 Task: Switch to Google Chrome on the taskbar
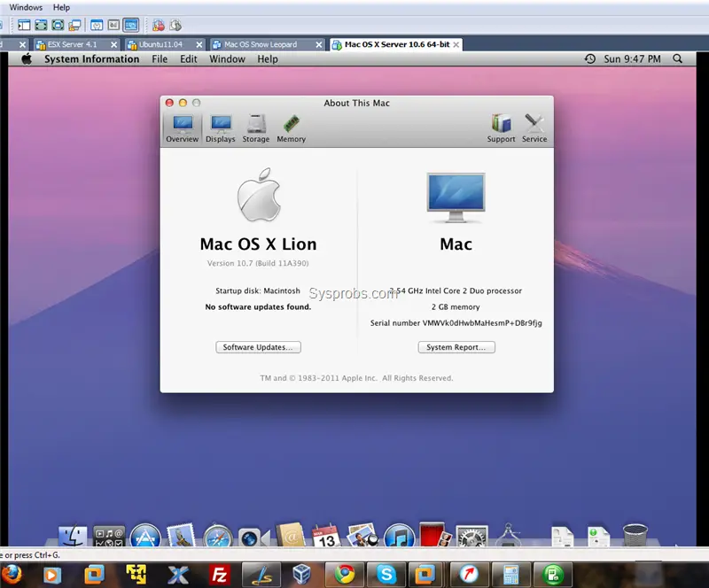click(345, 575)
